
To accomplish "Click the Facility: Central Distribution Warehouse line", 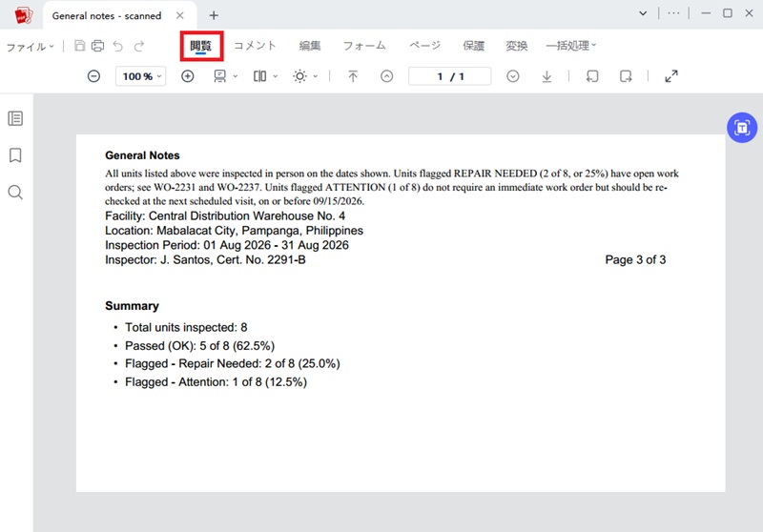I will [x=225, y=215].
